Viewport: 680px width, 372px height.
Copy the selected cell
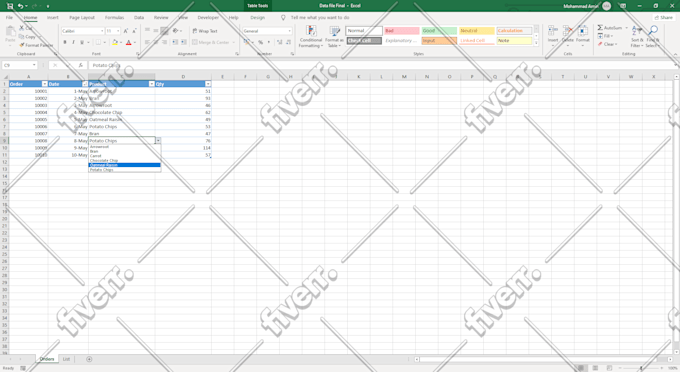pyautogui.click(x=27, y=36)
